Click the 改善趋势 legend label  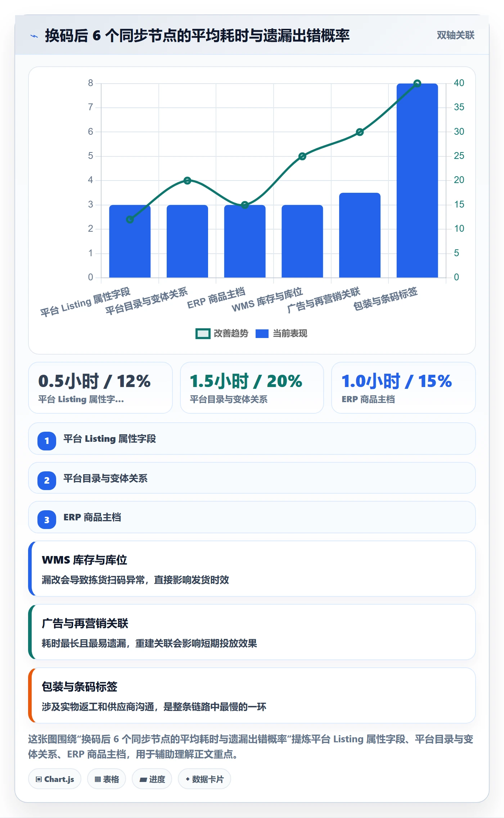pyautogui.click(x=231, y=334)
